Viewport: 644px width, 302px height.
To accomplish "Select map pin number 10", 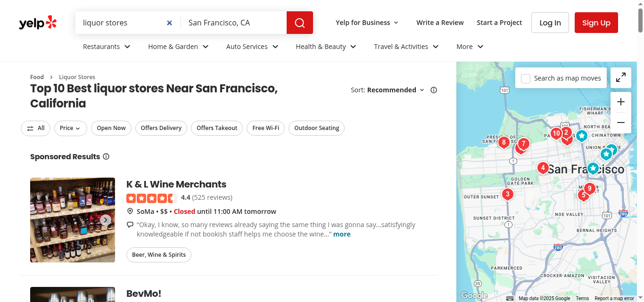I will [x=556, y=134].
